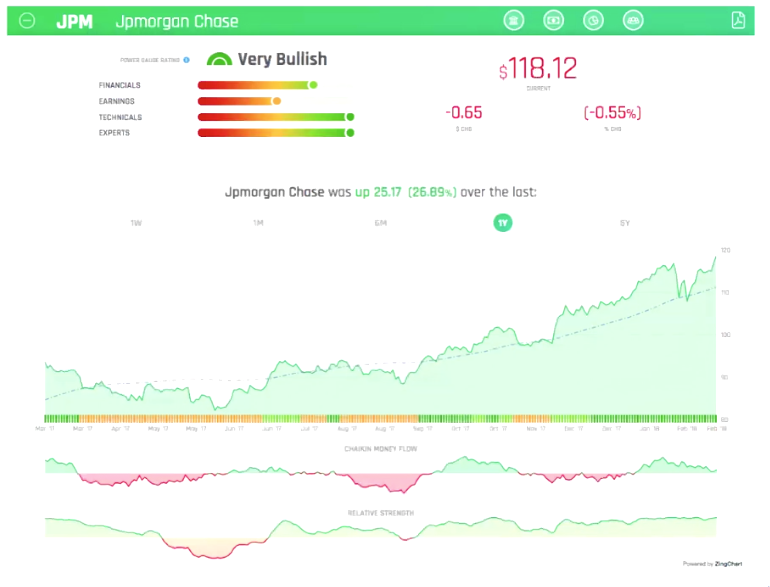
Task: Open the cash bill earnings icon
Action: [x=553, y=21]
